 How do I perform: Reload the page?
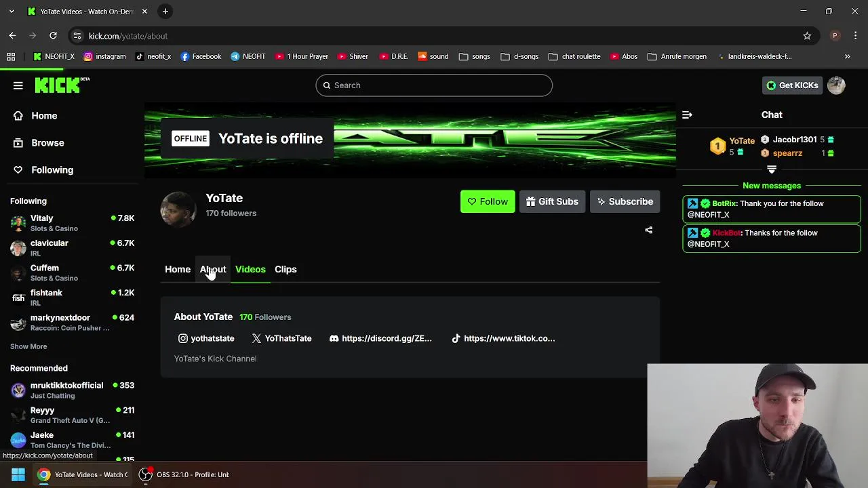pyautogui.click(x=53, y=36)
